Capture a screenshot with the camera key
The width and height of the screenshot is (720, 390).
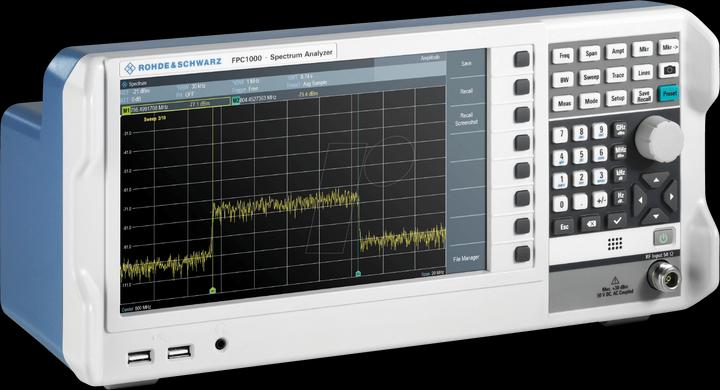click(x=669, y=70)
